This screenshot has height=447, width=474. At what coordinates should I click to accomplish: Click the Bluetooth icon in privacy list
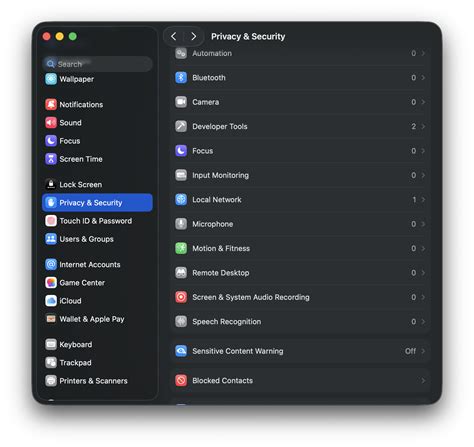(181, 78)
